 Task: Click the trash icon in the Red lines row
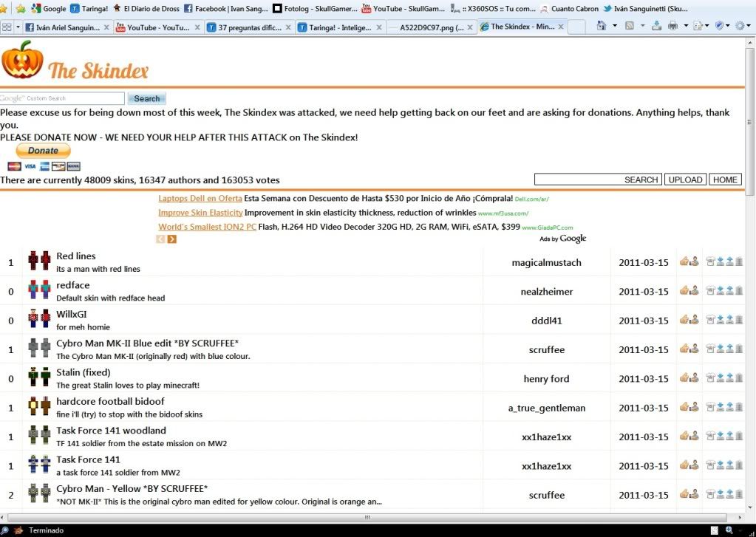[739, 261]
